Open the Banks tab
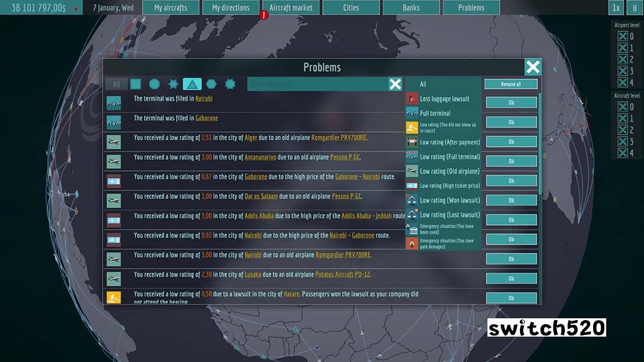The height and width of the screenshot is (362, 644). tap(411, 8)
